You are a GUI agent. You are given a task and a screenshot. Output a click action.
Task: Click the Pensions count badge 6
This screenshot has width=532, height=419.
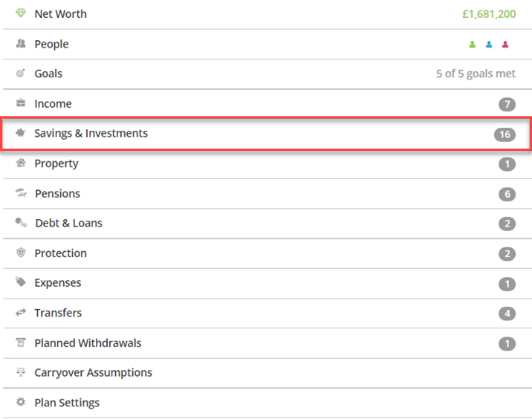tap(507, 194)
